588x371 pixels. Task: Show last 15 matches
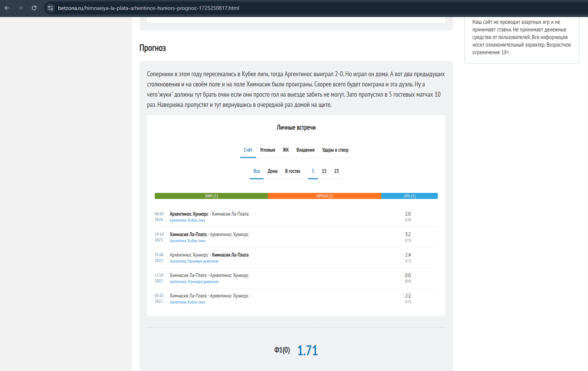tap(324, 171)
